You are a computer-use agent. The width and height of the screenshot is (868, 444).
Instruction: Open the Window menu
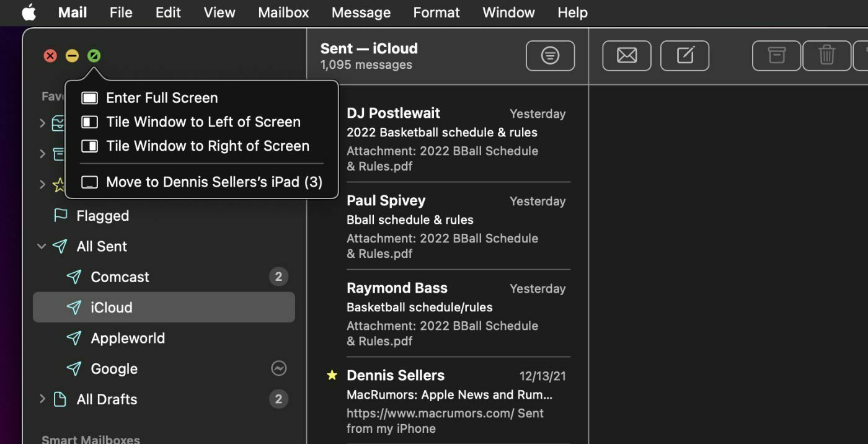click(x=508, y=12)
